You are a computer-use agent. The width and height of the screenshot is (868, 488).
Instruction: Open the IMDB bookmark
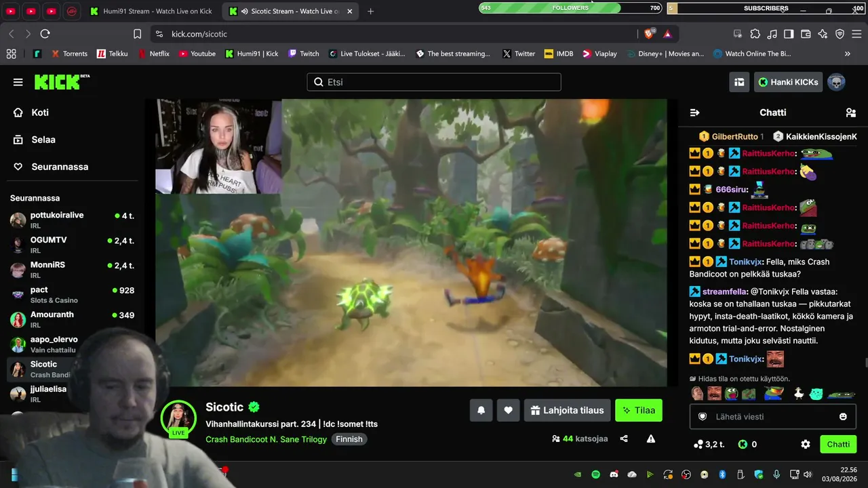559,54
